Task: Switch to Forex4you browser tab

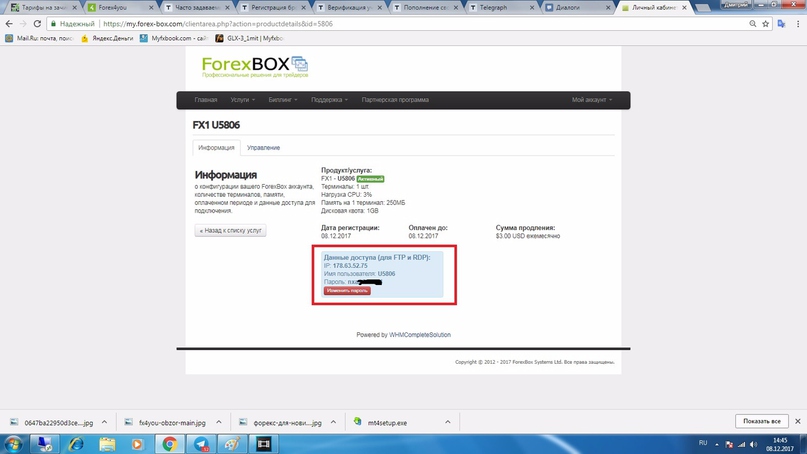Action: [118, 8]
